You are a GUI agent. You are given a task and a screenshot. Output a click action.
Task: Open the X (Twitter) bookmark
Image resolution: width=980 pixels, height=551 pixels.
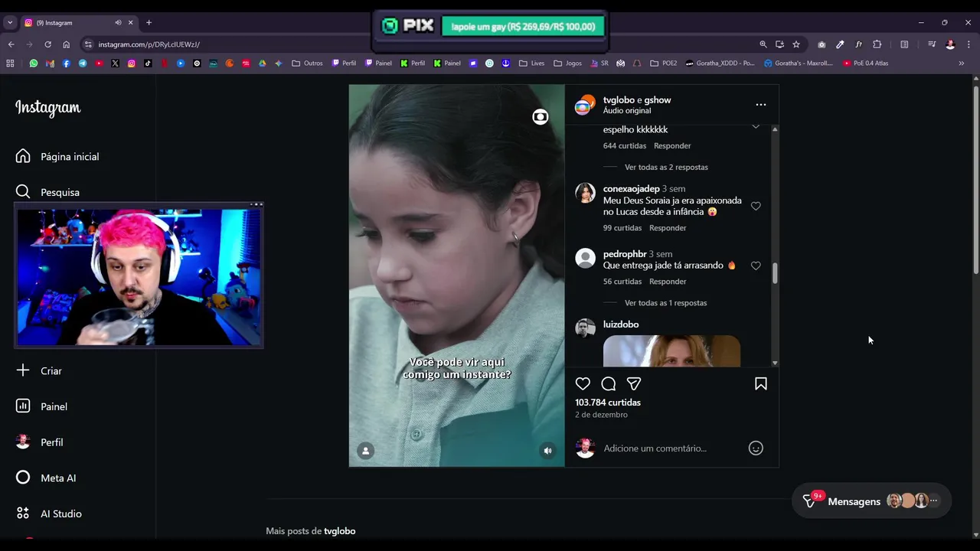coord(116,64)
